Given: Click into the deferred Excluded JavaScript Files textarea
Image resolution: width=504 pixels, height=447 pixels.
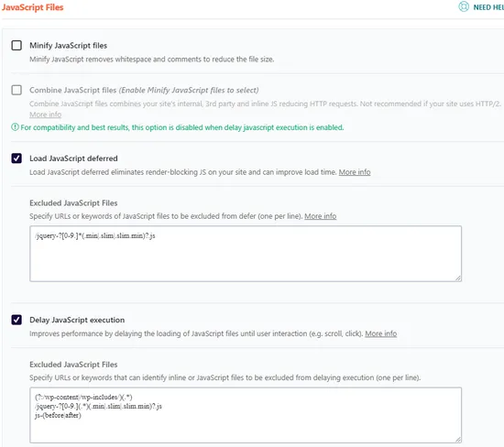Looking at the screenshot, I should pyautogui.click(x=246, y=254).
